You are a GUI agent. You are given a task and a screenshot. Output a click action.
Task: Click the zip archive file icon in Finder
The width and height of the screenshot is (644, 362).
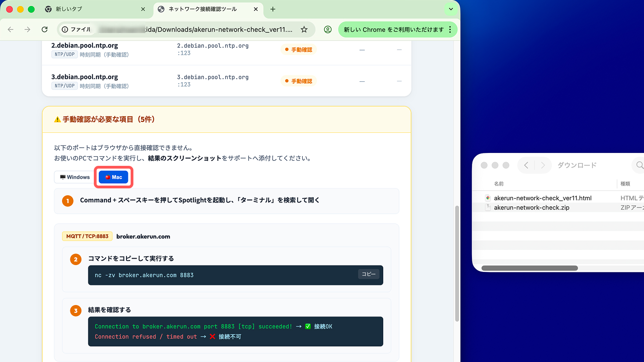(488, 207)
